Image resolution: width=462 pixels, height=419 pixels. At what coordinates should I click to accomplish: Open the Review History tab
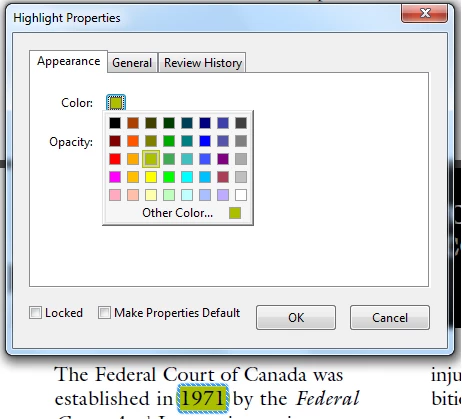(x=203, y=63)
